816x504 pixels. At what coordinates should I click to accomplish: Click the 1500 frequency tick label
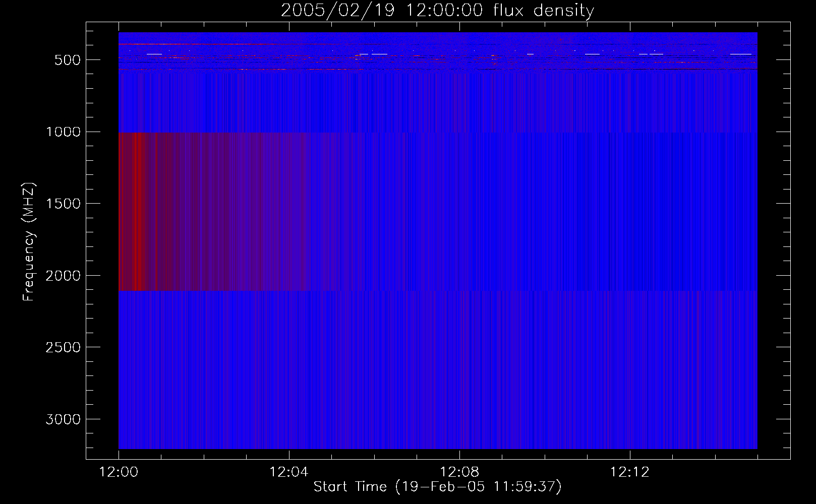[x=63, y=204]
